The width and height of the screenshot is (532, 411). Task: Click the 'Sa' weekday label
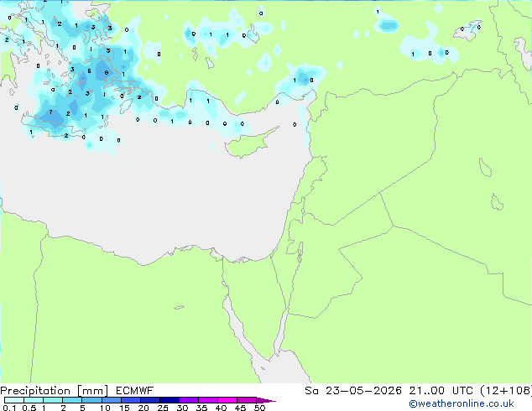point(311,391)
